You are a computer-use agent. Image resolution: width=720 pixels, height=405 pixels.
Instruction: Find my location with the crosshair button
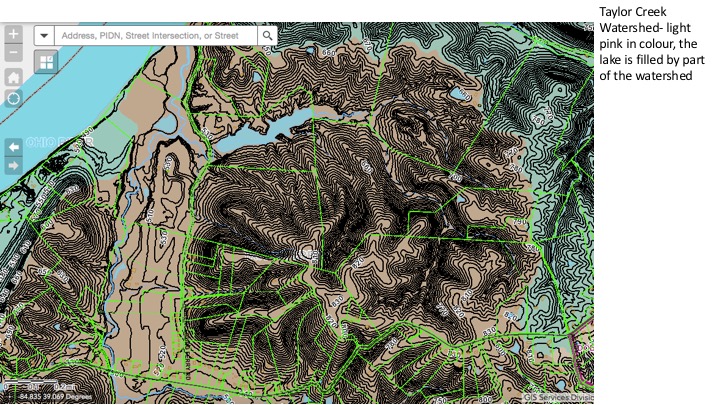tap(13, 98)
